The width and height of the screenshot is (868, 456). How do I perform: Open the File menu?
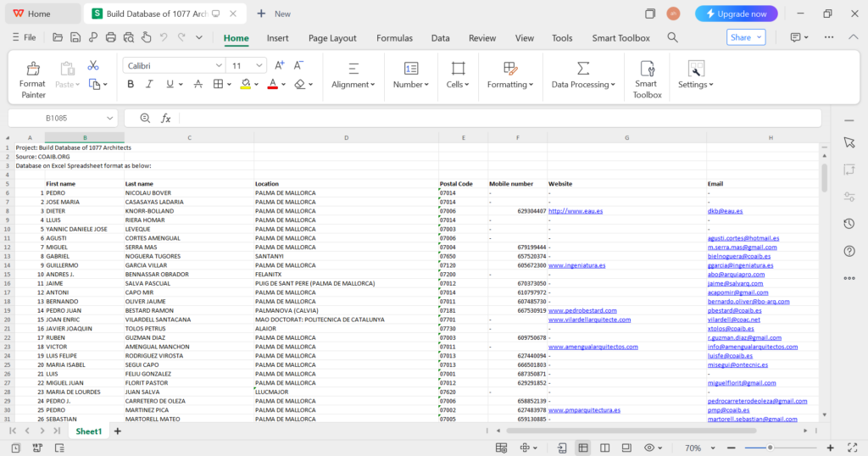coord(25,37)
